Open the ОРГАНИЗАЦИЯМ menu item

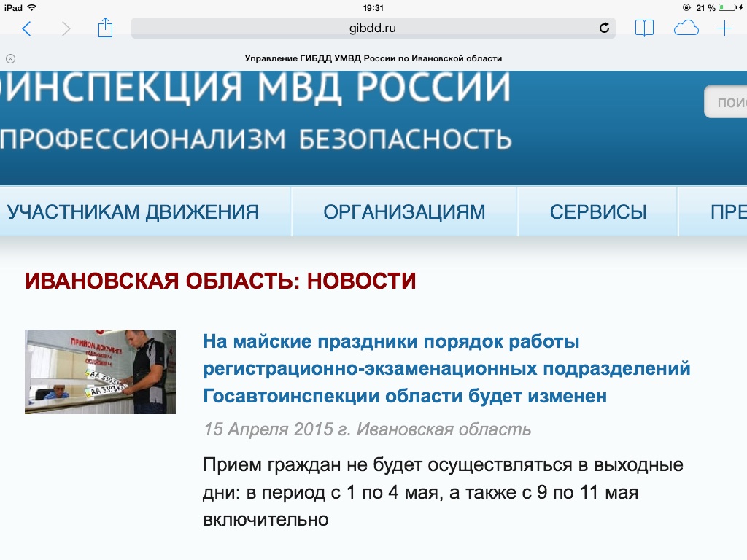pos(404,212)
